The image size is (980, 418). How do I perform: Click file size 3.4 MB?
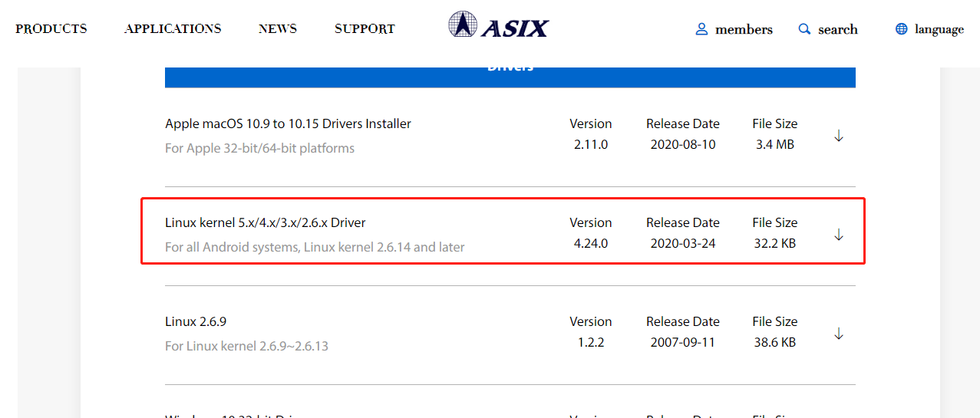(775, 144)
